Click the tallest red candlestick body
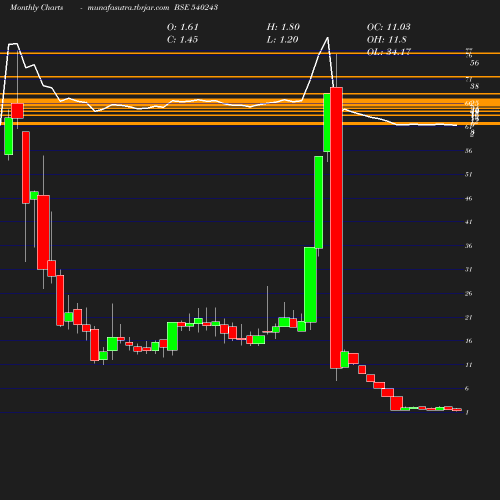500x500 pixels. point(336,228)
